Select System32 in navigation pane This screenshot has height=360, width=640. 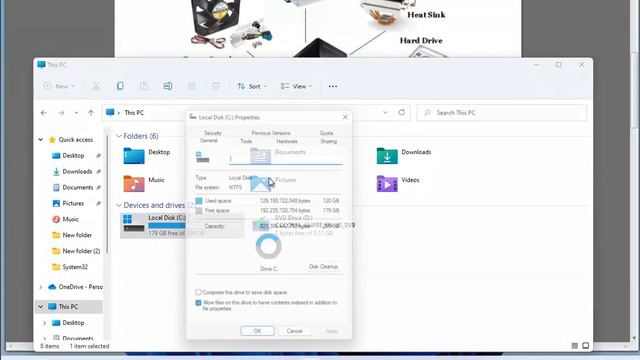(x=75, y=267)
